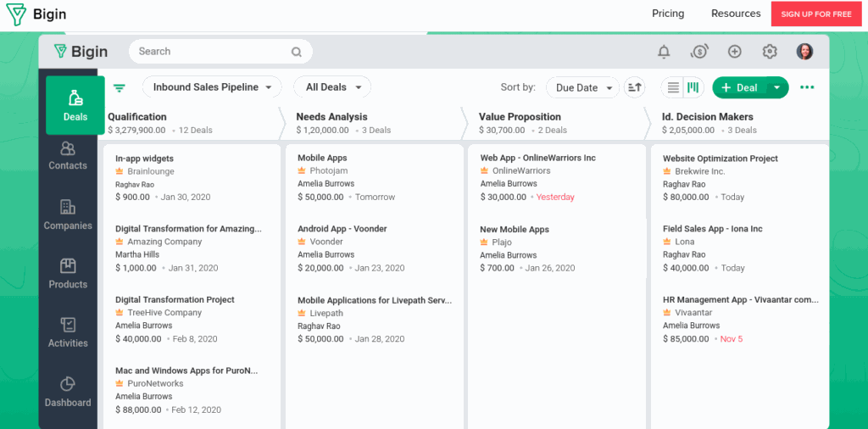The width and height of the screenshot is (868, 429).
Task: Click the crown icon next to TreeHive Company
Action: click(119, 312)
